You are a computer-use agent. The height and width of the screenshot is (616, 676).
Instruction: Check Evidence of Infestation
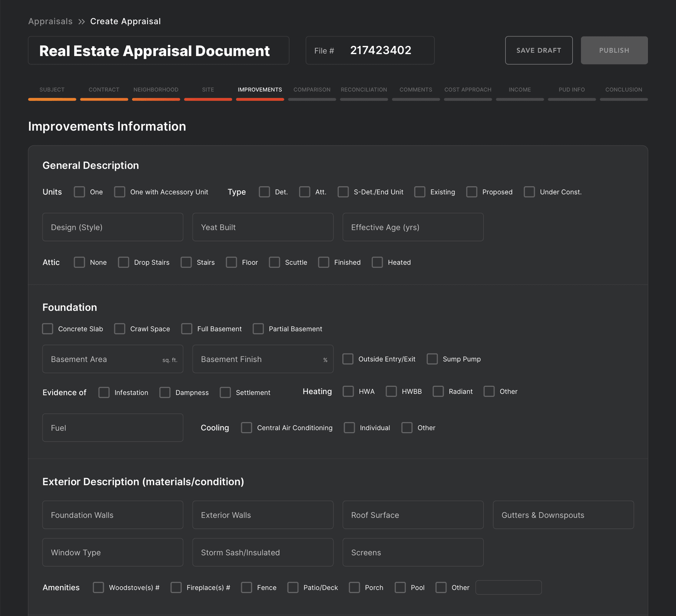(104, 392)
